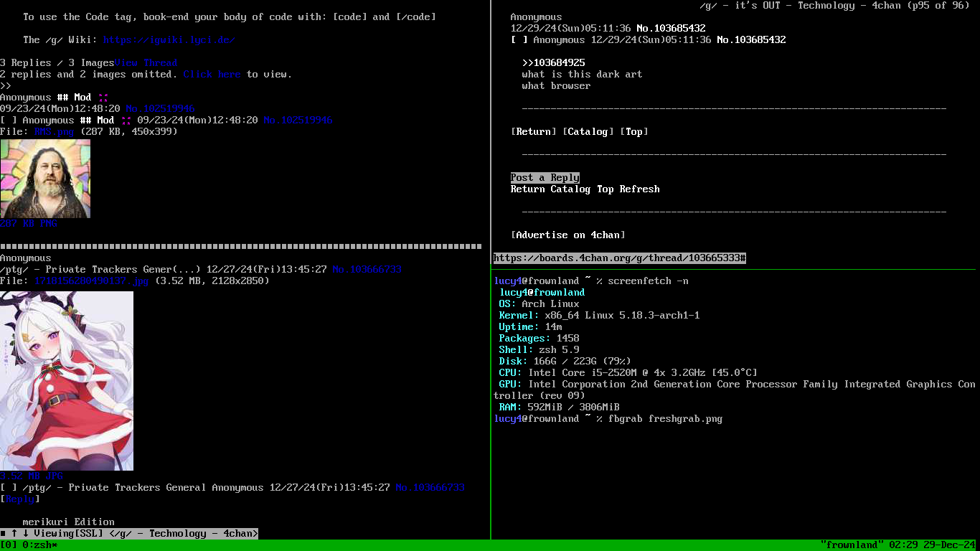Open the [Advertise on 4chan] link
The image size is (980, 551).
point(567,235)
